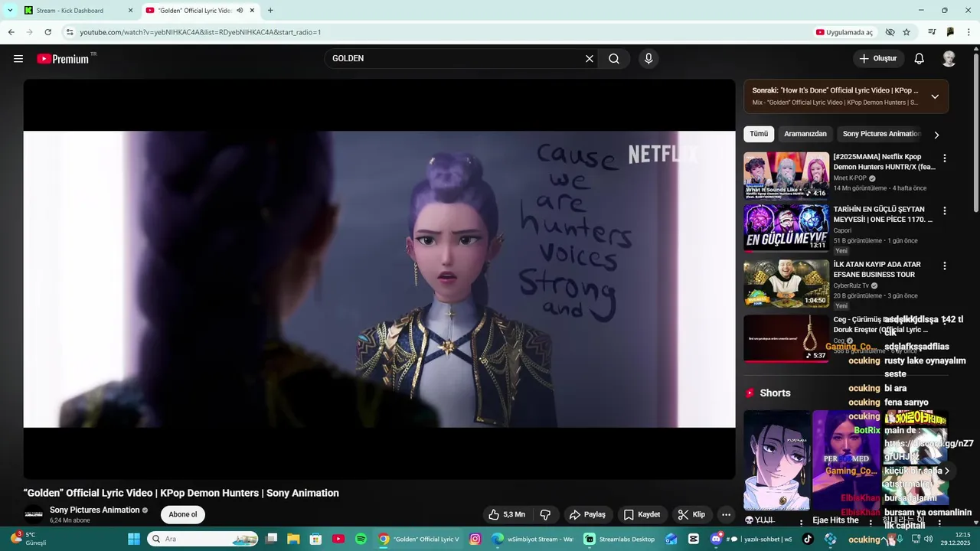Go to the YouTube Premium home logo
The width and height of the screenshot is (980, 551).
[63, 59]
